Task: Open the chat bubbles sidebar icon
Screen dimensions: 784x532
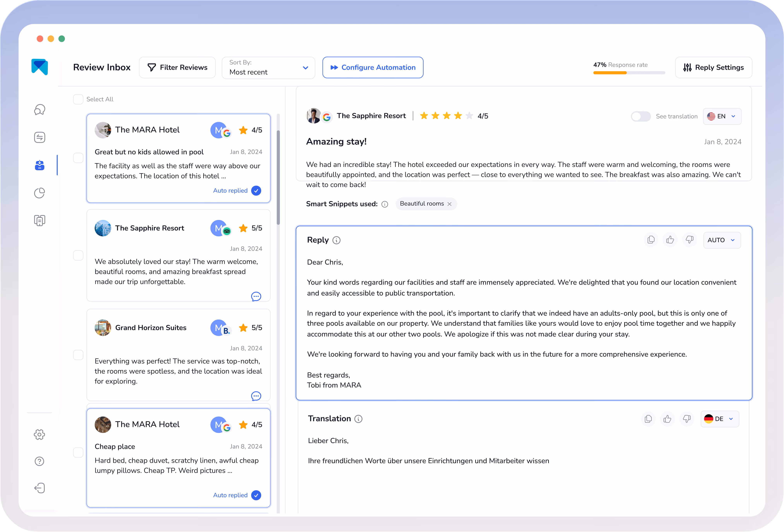Action: pos(39,110)
